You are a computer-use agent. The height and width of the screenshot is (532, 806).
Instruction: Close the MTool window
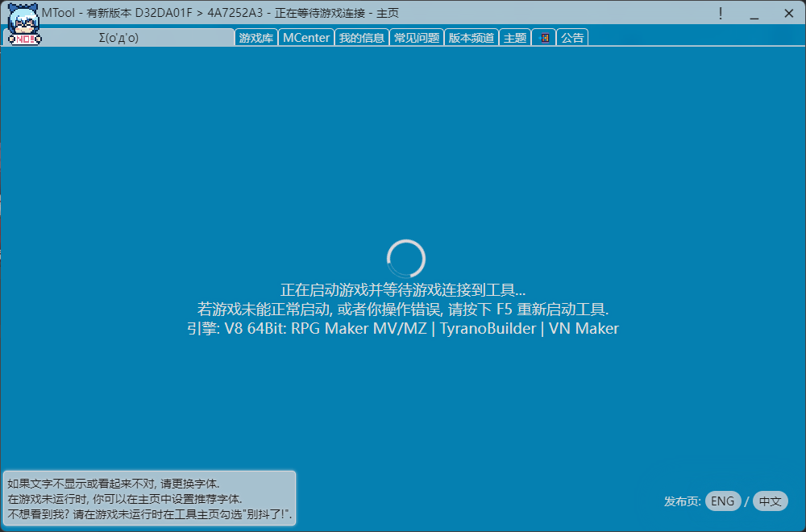[x=788, y=14]
